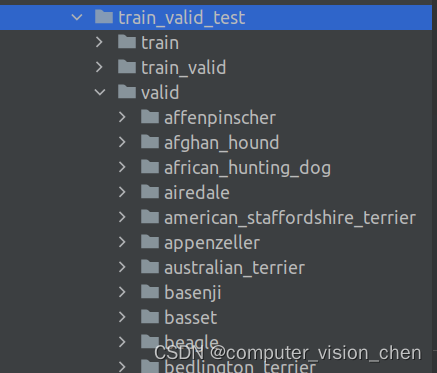Click the valid folder icon

(127, 92)
